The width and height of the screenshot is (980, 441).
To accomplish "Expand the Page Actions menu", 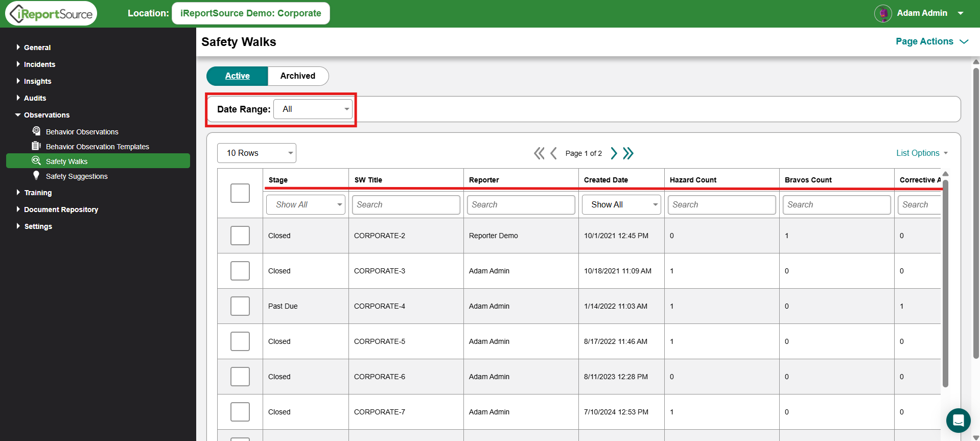I will [932, 41].
